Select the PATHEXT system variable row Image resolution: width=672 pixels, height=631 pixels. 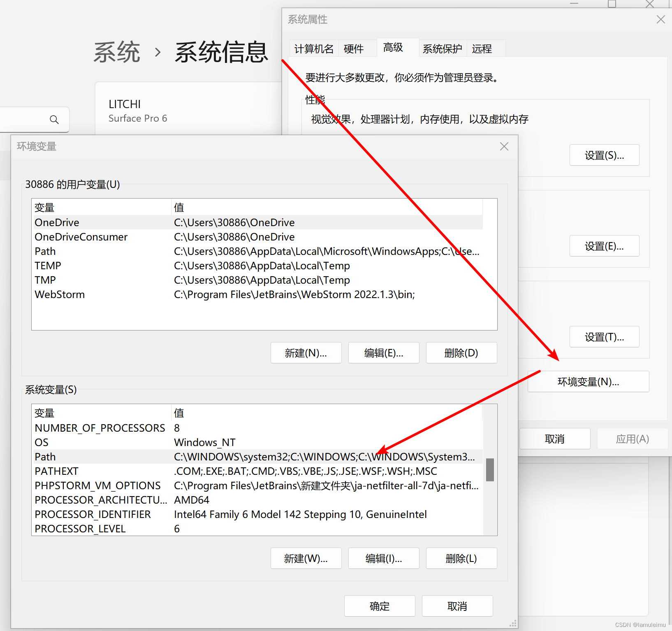point(257,471)
